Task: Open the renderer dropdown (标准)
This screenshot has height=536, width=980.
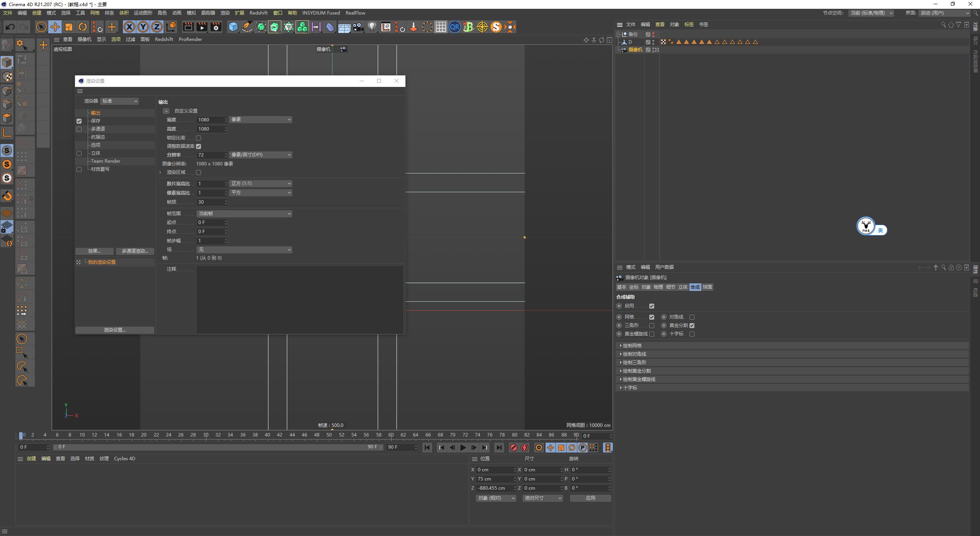Action: click(x=119, y=101)
